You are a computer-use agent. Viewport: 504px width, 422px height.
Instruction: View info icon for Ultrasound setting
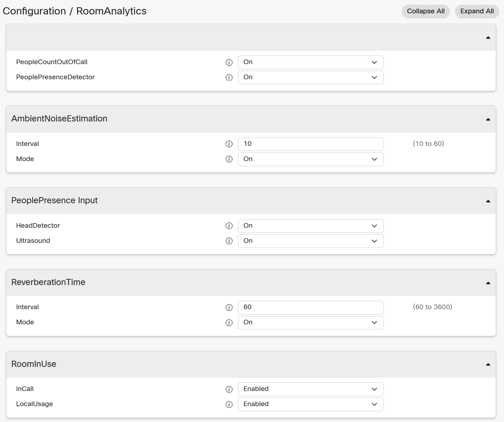pyautogui.click(x=229, y=241)
